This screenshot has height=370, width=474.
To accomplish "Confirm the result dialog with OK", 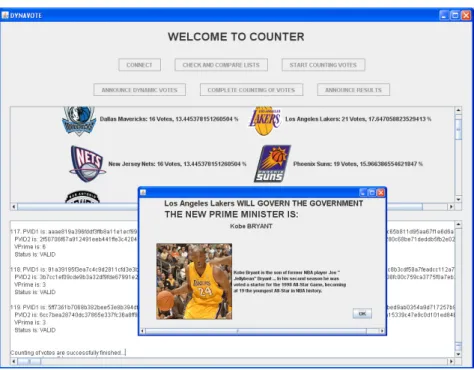I will [x=362, y=313].
